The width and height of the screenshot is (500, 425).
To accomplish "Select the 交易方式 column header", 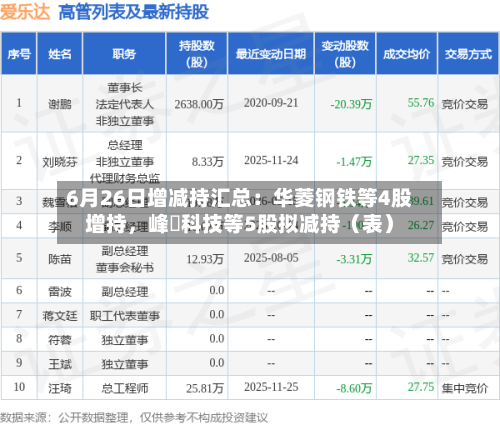I will click(468, 54).
